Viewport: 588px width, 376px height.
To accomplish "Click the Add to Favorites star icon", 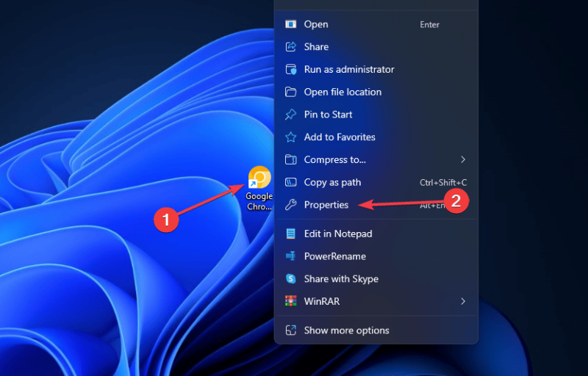I will [x=290, y=137].
